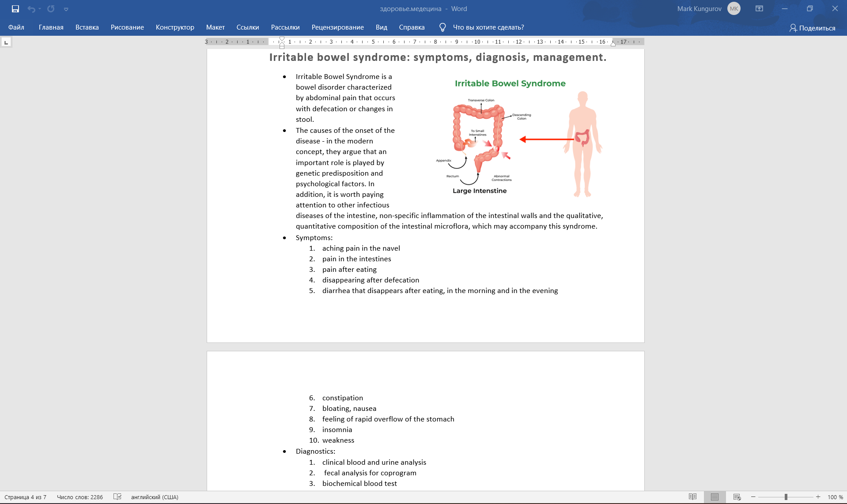This screenshot has height=504, width=847.
Task: Click the zoom out minus icon
Action: 753,497
